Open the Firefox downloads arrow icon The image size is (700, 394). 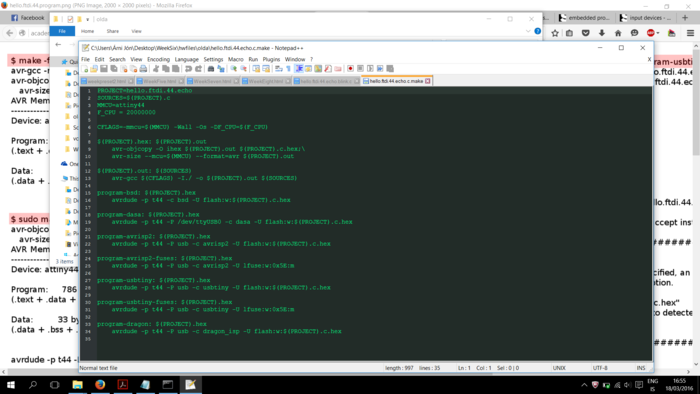[602, 33]
